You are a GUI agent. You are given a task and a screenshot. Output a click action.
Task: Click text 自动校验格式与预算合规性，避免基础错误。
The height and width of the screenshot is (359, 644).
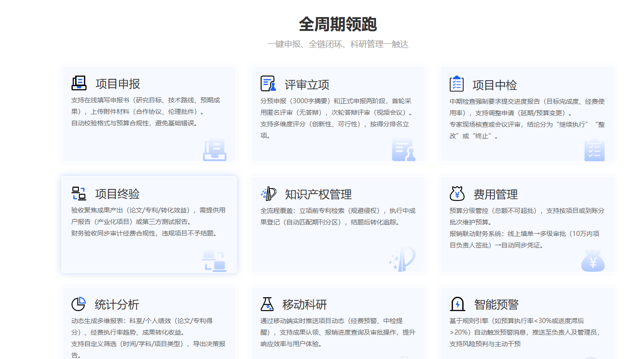135,123
